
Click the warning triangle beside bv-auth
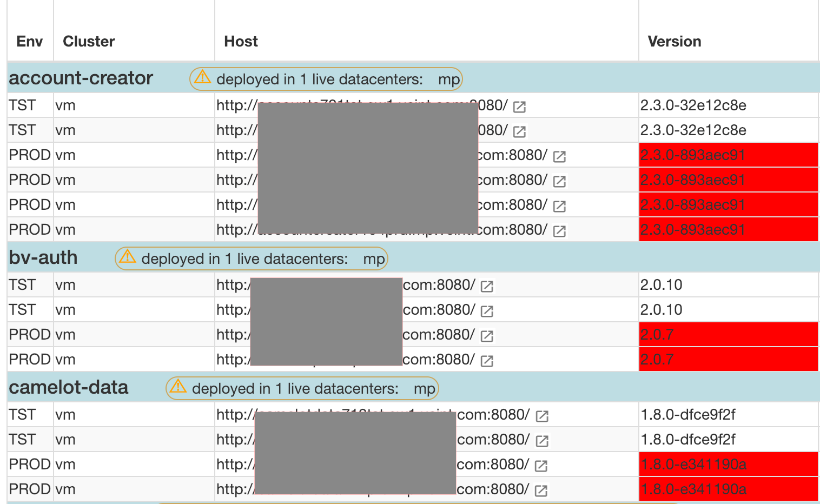coord(126,258)
